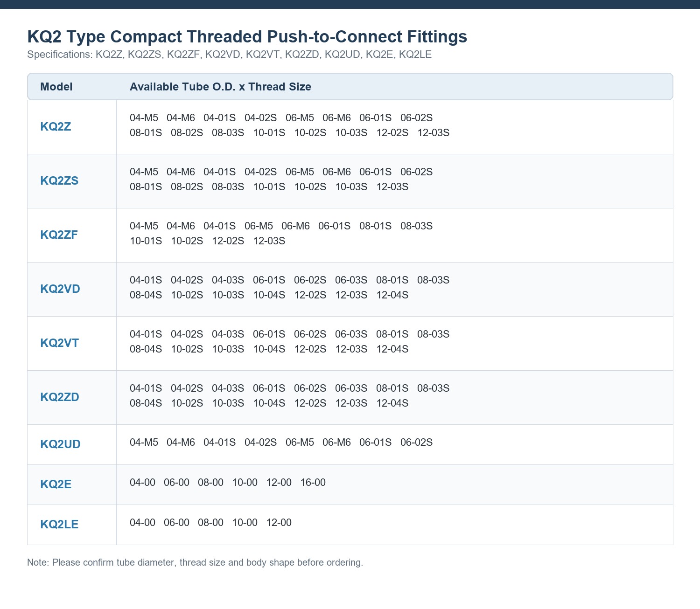
Task: Select the KQ2E model label
Action: click(x=56, y=484)
